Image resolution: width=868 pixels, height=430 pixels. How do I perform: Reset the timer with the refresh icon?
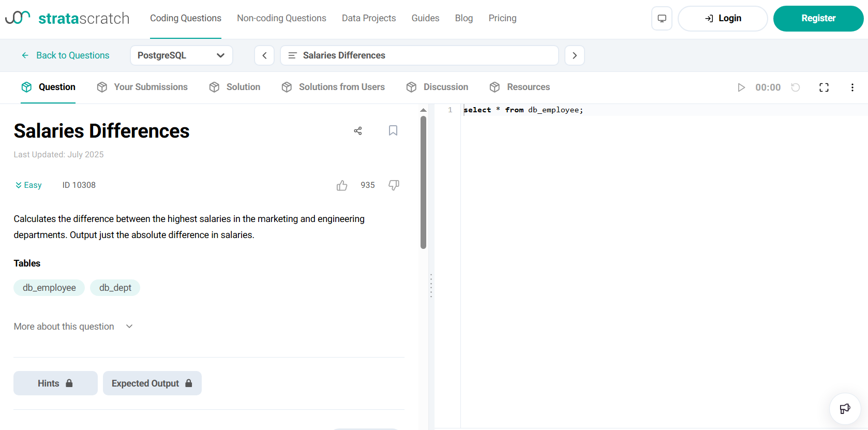point(796,87)
